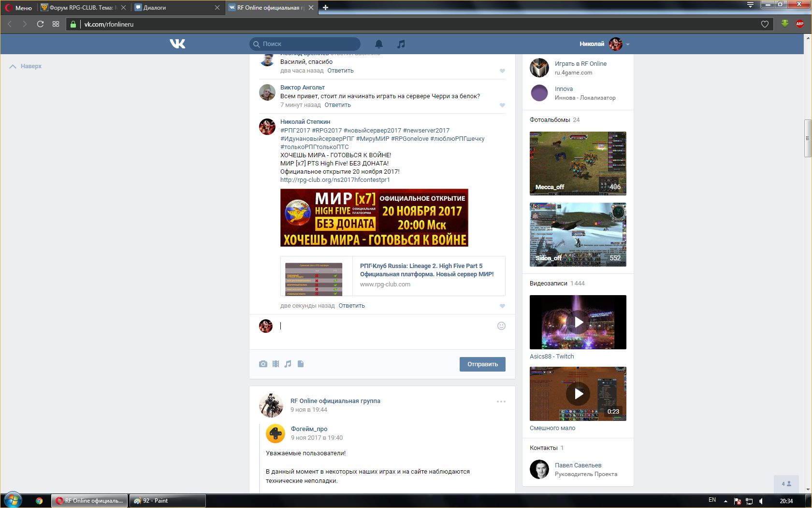Open Mecca_off photo album
The height and width of the screenshot is (508, 812).
(578, 164)
